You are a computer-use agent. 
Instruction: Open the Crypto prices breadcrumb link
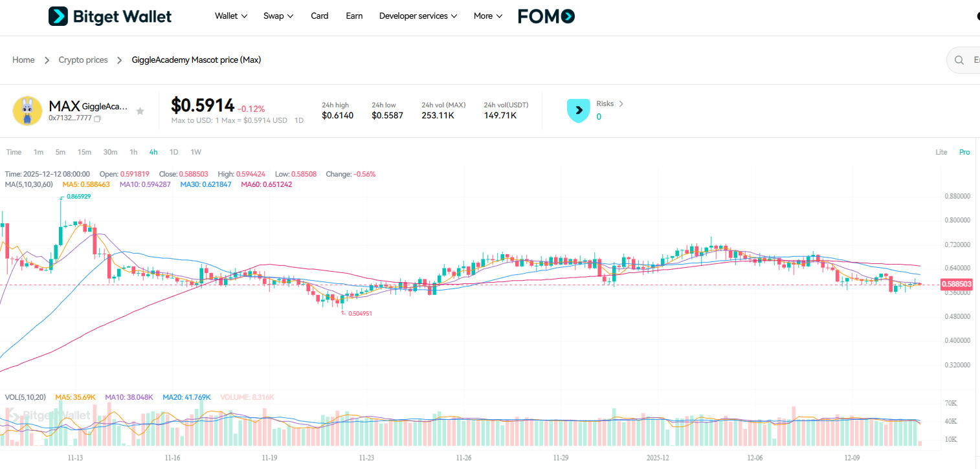(83, 60)
